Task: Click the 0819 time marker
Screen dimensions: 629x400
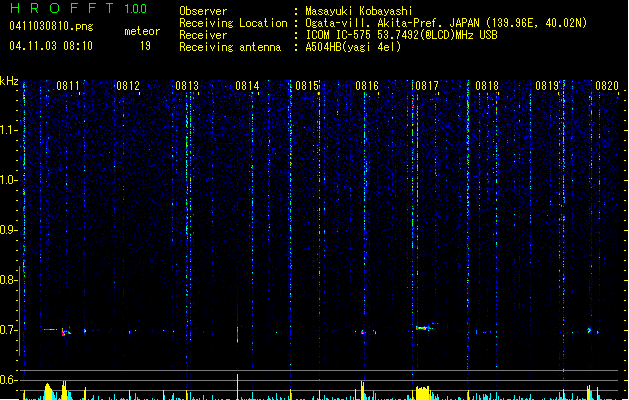Action: pos(547,86)
